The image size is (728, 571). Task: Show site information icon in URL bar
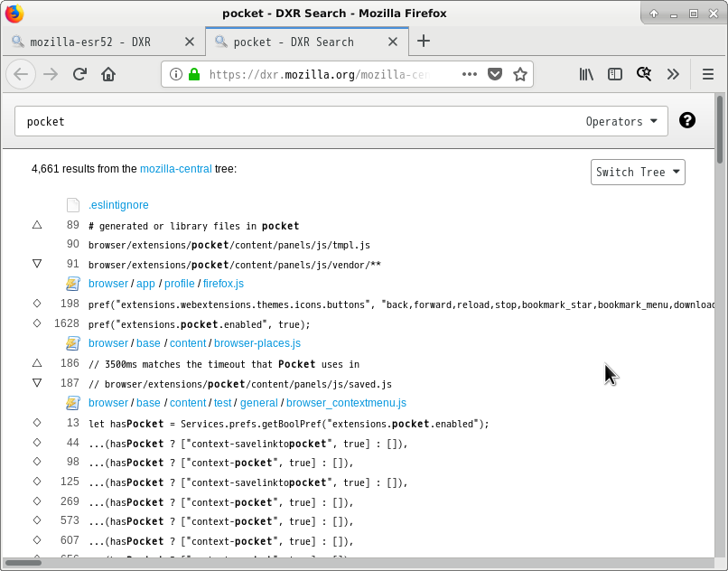pyautogui.click(x=176, y=74)
